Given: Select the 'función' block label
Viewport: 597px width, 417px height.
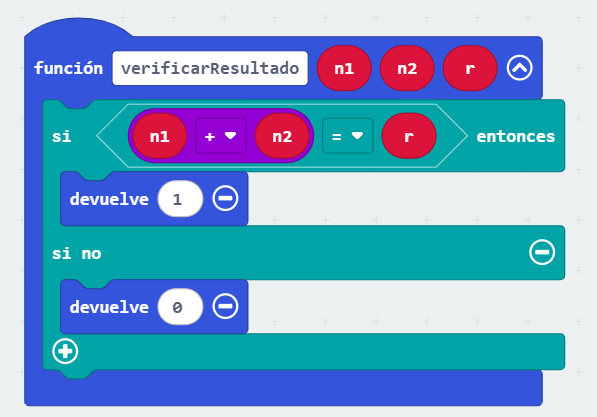Looking at the screenshot, I should (x=69, y=68).
